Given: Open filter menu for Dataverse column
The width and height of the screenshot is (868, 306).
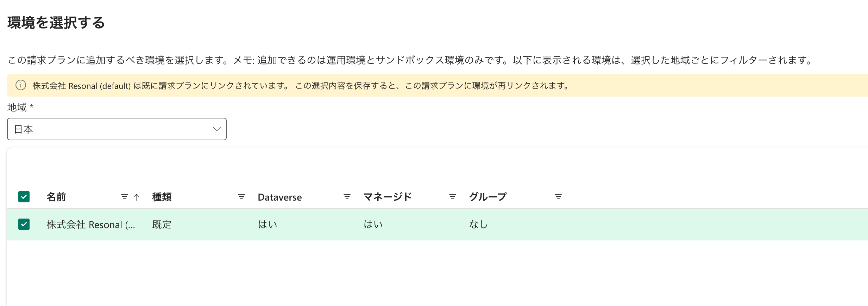Looking at the screenshot, I should 347,197.
